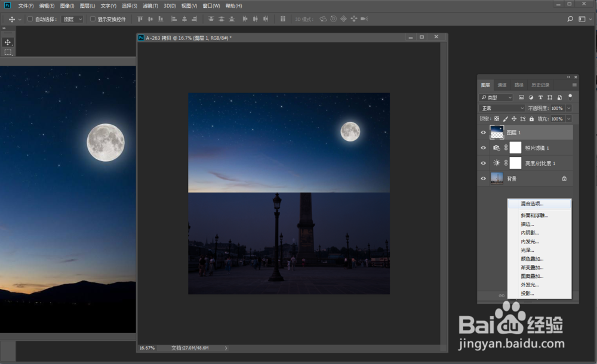The height and width of the screenshot is (364, 597).
Task: Open the 图层 auto-select target dropdown
Action: pos(72,19)
